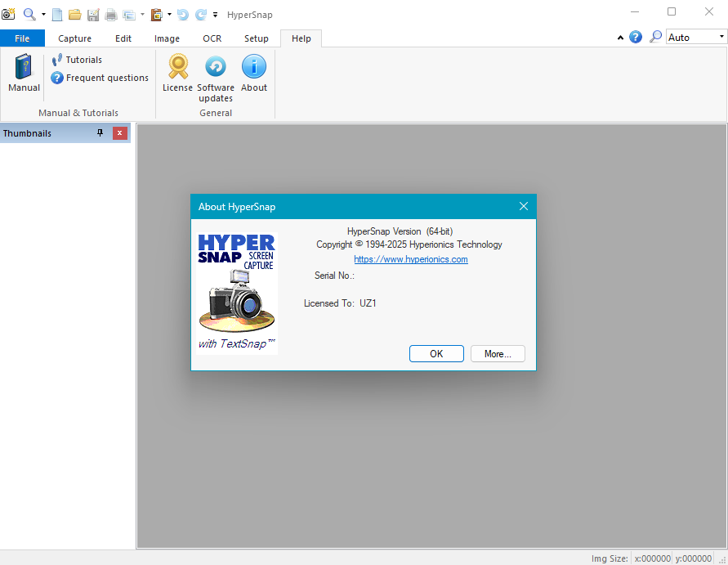Screen dimensions: 728x565
Task: Open the Auto zoom combo box
Action: click(x=696, y=37)
